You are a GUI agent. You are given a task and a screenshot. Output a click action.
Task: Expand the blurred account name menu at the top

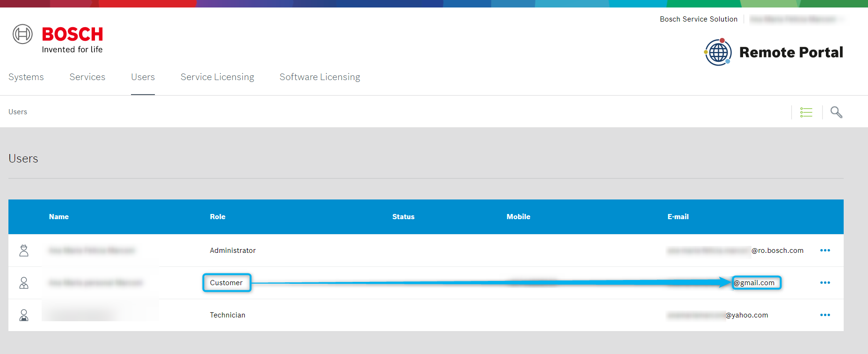coord(796,19)
